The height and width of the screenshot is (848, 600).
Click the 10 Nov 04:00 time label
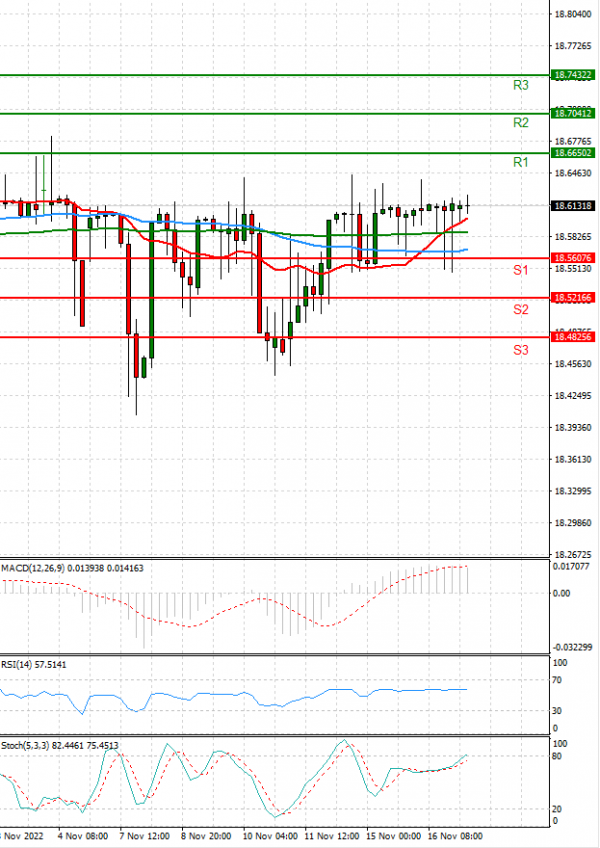point(270,836)
